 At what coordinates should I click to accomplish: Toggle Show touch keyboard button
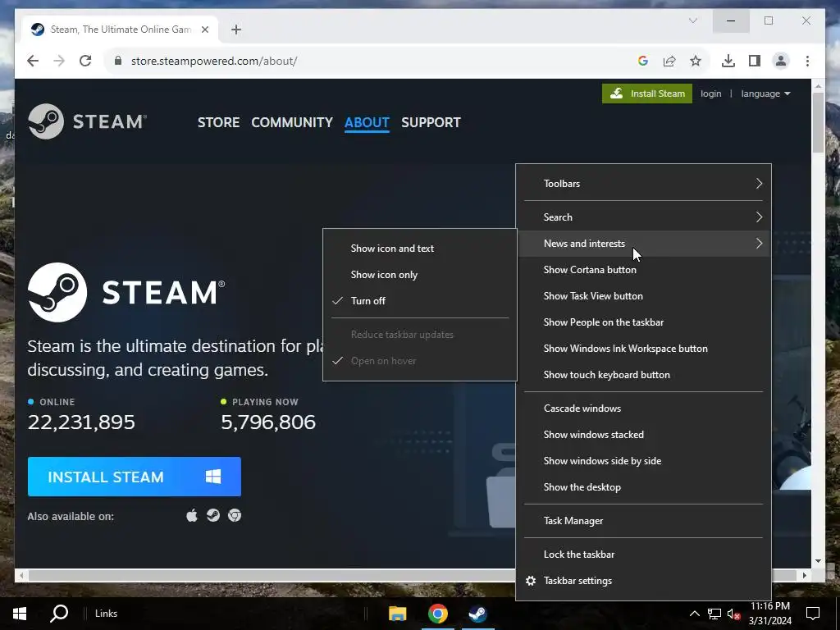click(643, 374)
